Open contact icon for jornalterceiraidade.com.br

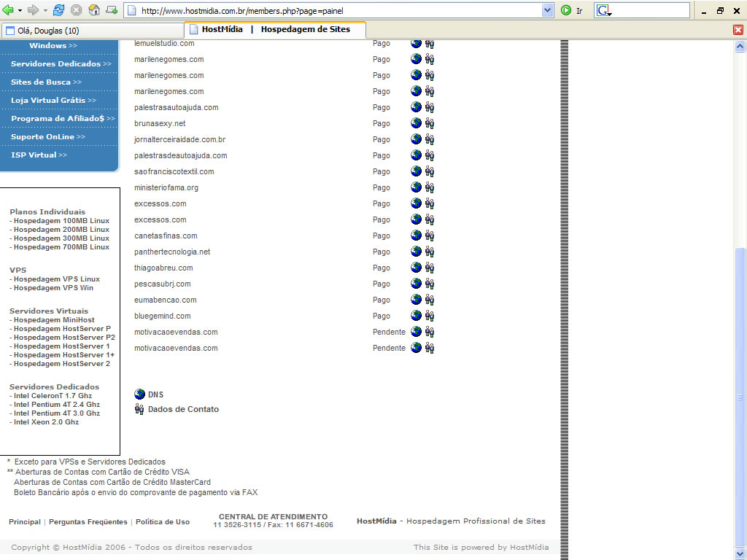click(430, 139)
